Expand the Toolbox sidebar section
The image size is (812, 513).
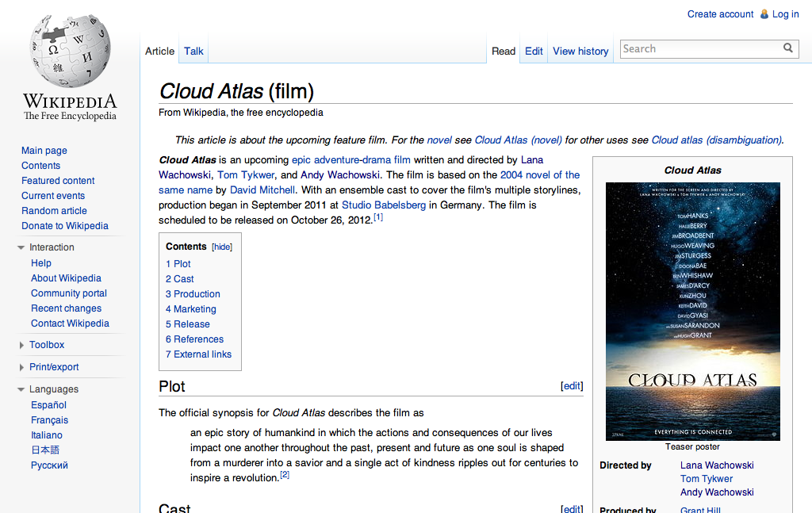[x=21, y=345]
